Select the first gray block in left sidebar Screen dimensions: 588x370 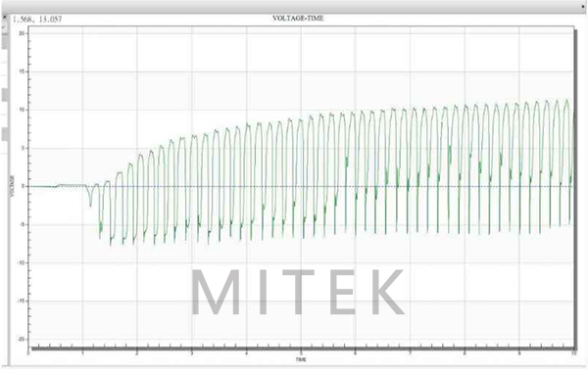pyautogui.click(x=5, y=40)
